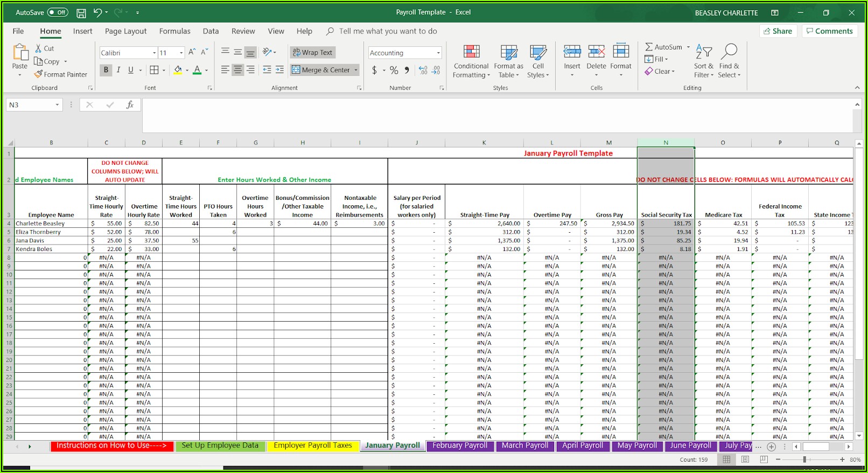The image size is (868, 473).
Task: Click the Insert cells icon
Action: (572, 52)
